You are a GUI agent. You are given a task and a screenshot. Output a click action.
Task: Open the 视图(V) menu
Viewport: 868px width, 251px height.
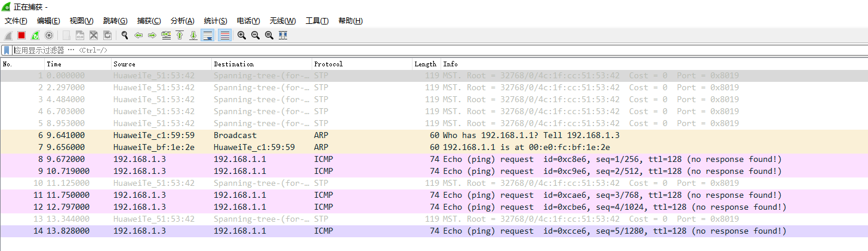(x=81, y=21)
